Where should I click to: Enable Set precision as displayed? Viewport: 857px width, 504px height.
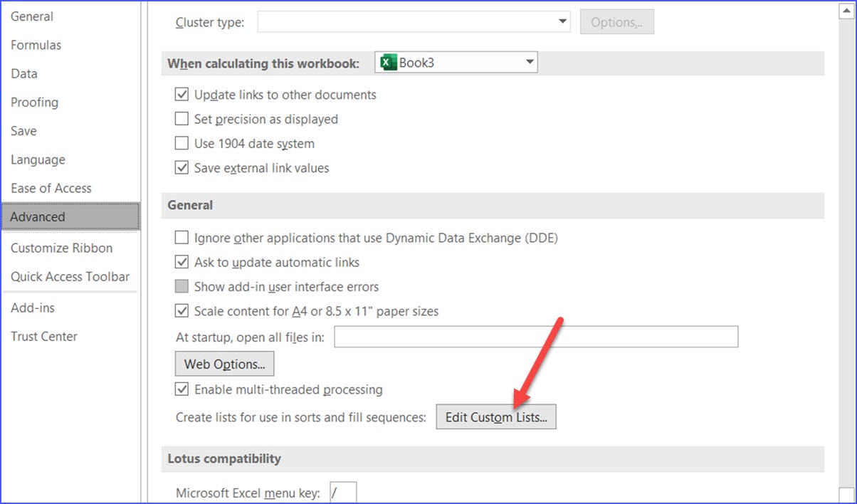click(x=182, y=119)
